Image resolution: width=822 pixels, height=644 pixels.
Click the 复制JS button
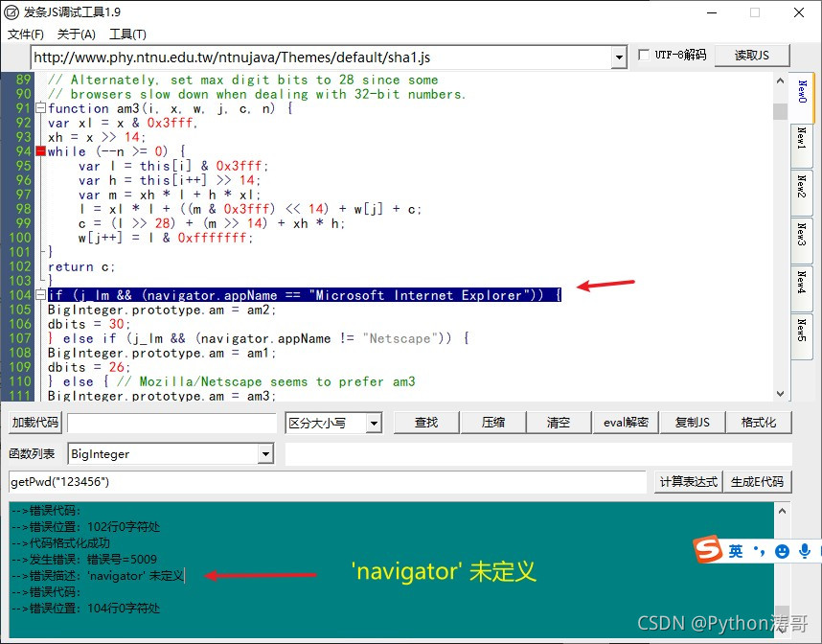point(693,423)
